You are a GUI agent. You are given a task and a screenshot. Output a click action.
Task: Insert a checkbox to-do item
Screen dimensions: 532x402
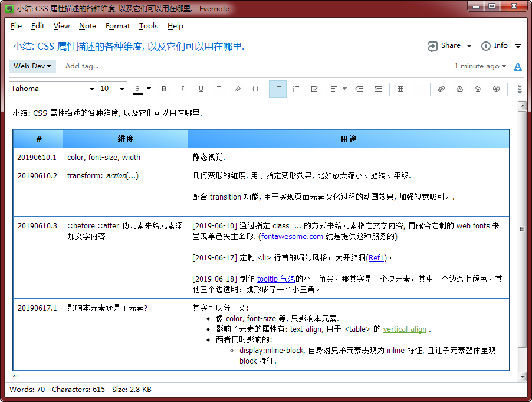point(314,89)
